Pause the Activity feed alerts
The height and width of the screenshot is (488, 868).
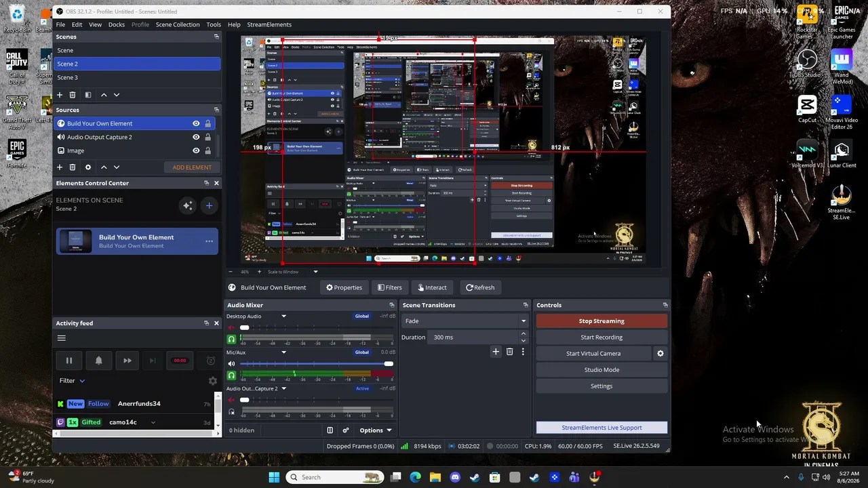coord(69,361)
